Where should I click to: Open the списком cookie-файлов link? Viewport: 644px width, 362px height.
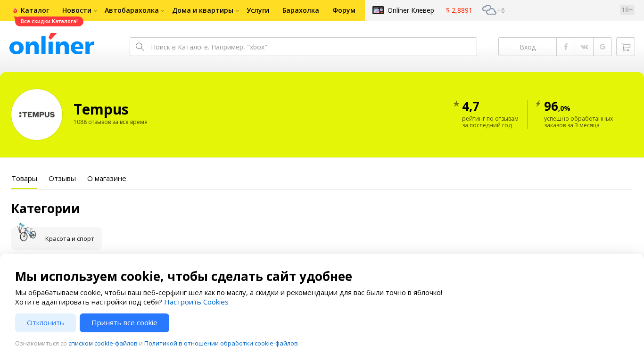pos(103,343)
